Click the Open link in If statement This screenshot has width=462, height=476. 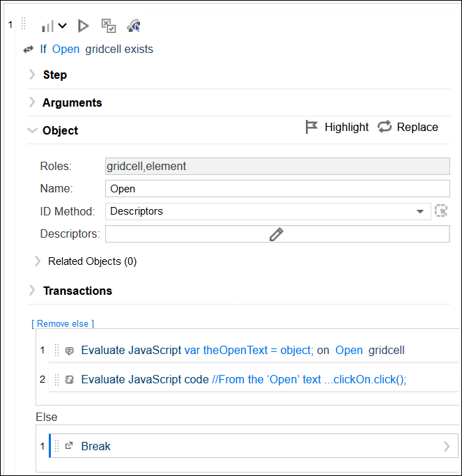[x=66, y=49]
